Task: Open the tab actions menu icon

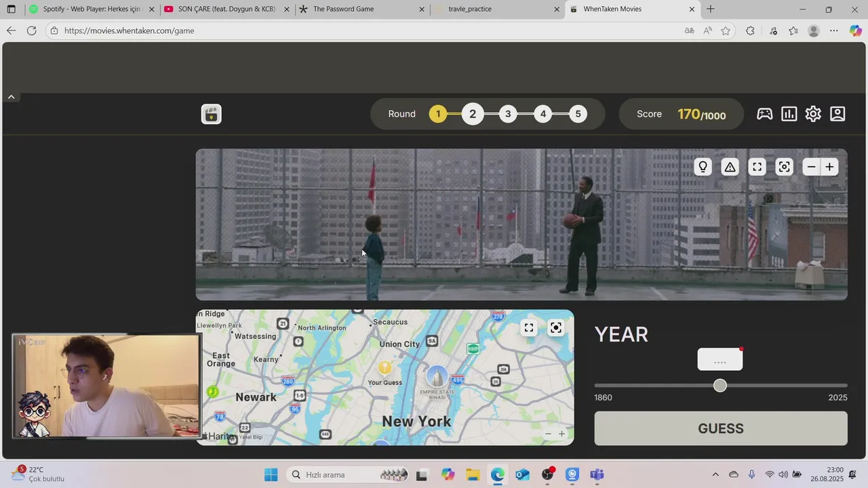Action: [12, 9]
